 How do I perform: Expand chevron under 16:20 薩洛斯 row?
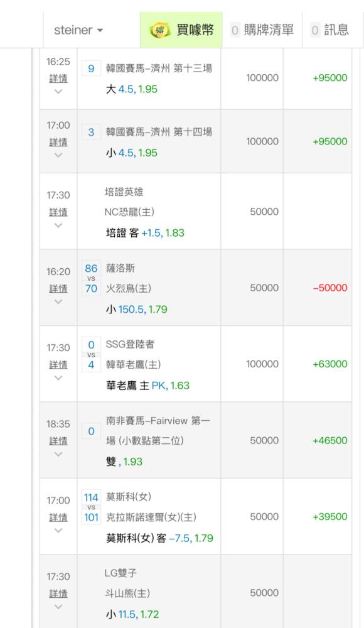pos(58,301)
